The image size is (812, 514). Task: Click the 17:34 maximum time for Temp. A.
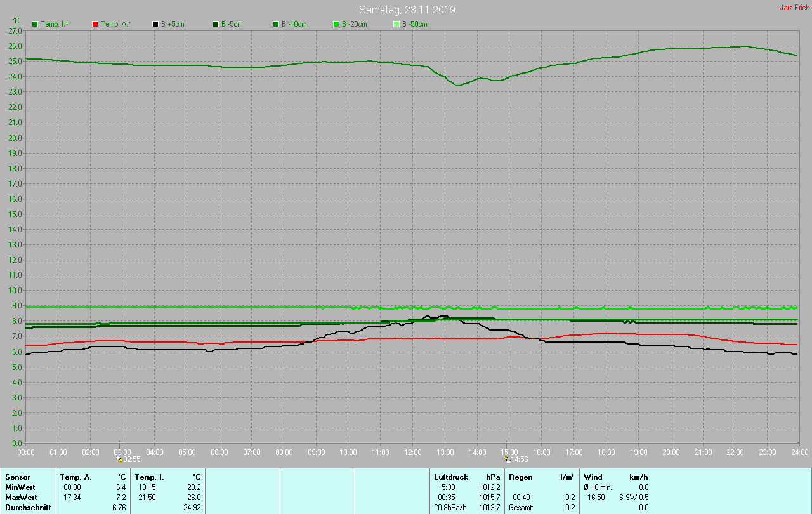click(72, 498)
